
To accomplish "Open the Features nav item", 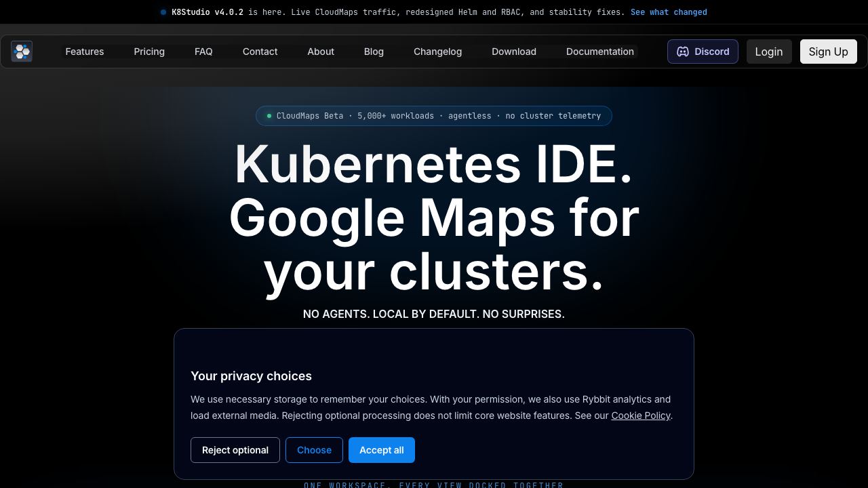I will point(85,52).
